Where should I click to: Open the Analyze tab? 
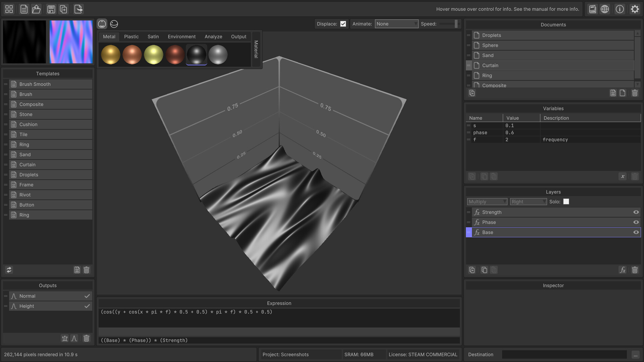(x=213, y=37)
